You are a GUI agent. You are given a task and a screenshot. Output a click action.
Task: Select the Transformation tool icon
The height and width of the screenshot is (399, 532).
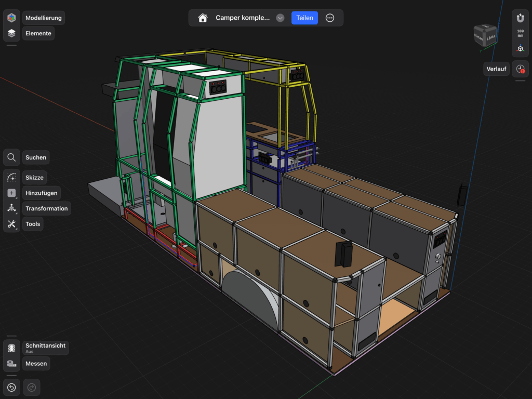click(11, 208)
